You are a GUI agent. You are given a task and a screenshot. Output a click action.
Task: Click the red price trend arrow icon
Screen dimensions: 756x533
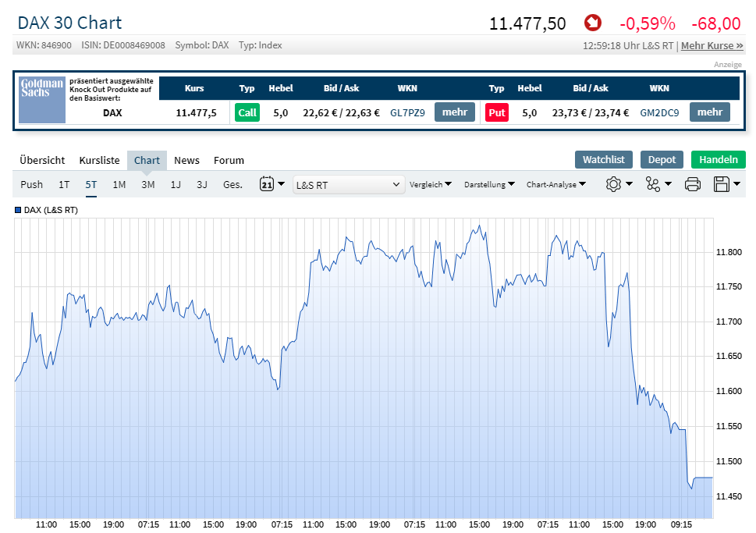(x=593, y=23)
